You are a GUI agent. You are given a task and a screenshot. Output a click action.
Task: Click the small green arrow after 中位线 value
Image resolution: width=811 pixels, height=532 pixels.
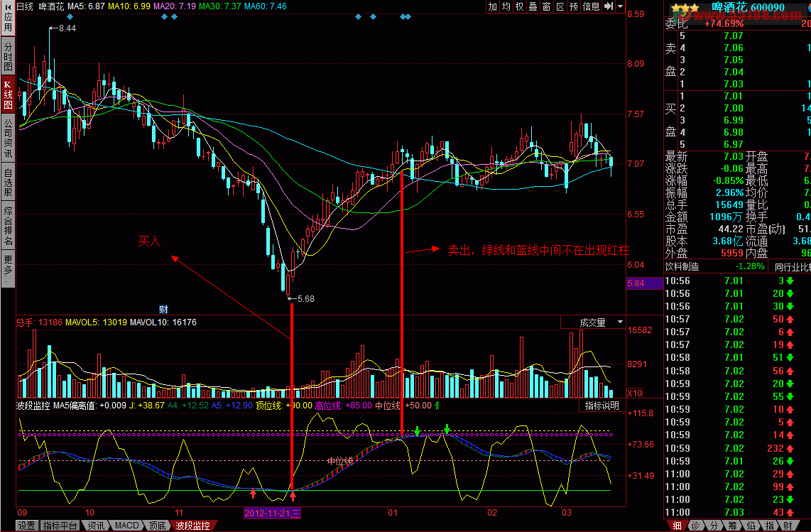(x=437, y=406)
